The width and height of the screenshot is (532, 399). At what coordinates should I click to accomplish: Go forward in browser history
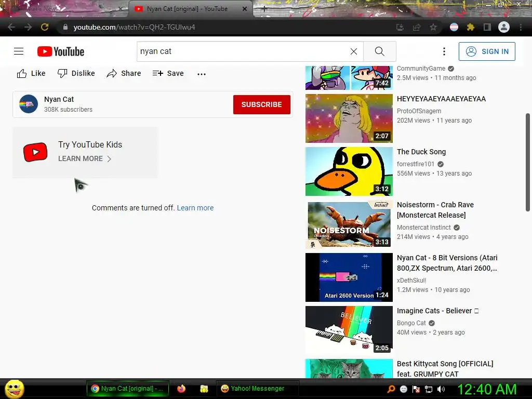tap(28, 27)
